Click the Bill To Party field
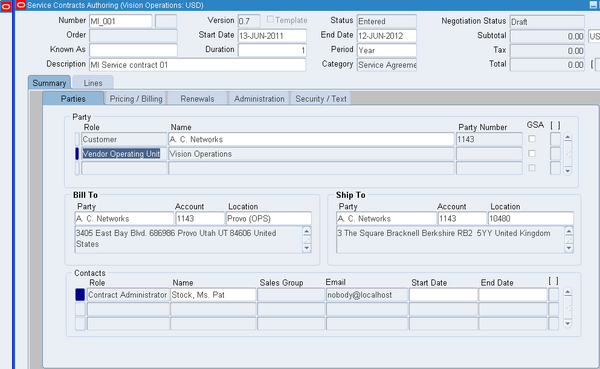 [124, 219]
